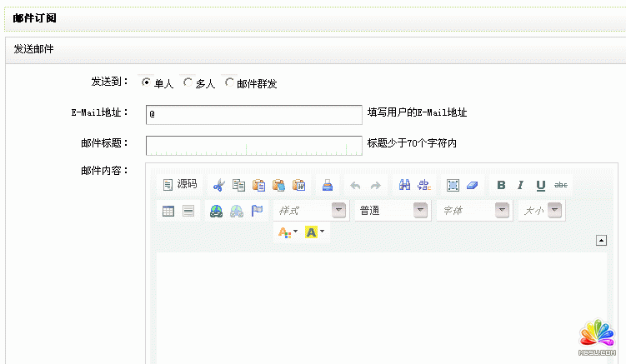Insert anchor using flag icon
Viewport: 626px width, 364px height.
[257, 211]
